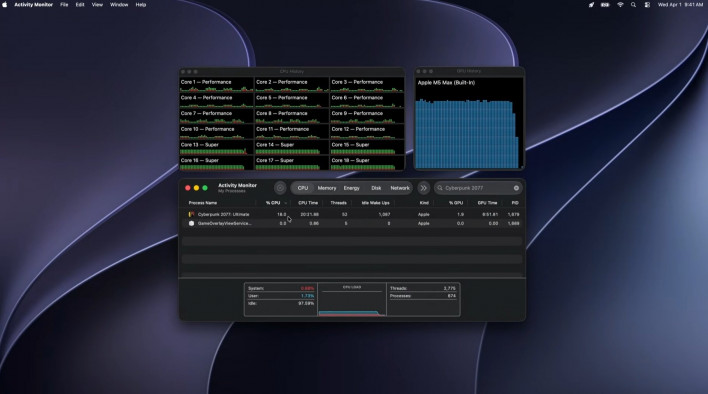
Task: Open the Wi-Fi status menu
Action: [x=620, y=5]
